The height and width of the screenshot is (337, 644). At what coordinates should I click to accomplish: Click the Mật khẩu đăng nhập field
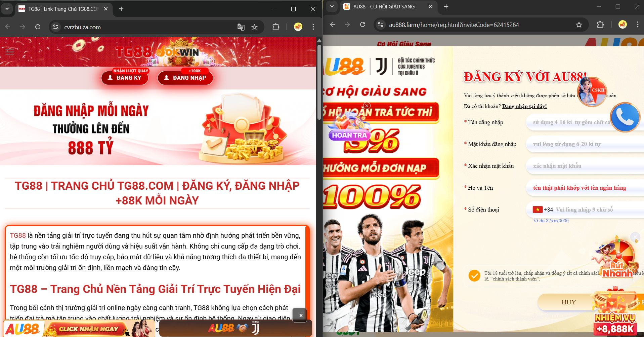[x=585, y=144]
